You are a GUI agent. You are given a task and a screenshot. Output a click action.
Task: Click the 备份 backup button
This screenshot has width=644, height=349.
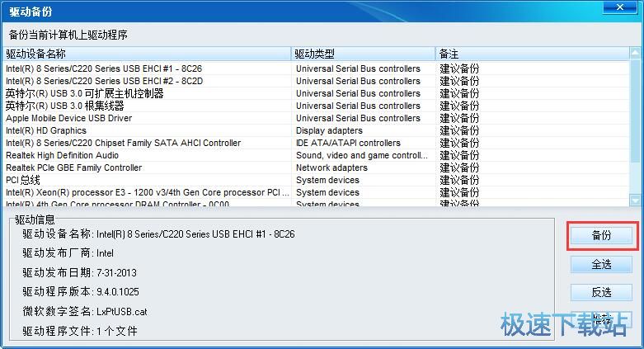pyautogui.click(x=601, y=235)
